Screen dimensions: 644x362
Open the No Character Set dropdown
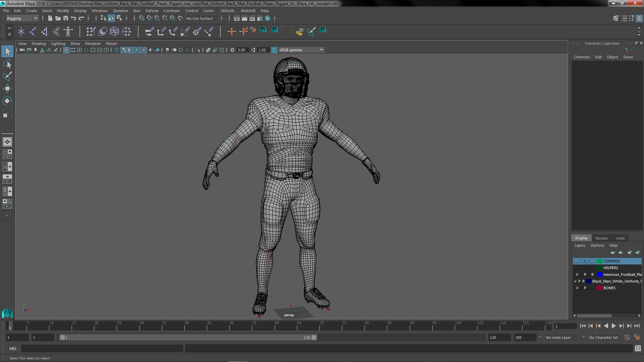pyautogui.click(x=604, y=338)
